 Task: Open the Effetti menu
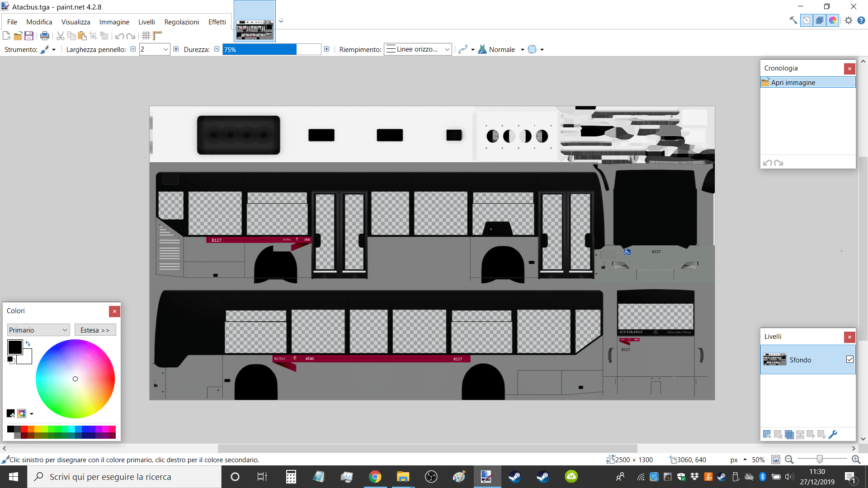coord(217,22)
